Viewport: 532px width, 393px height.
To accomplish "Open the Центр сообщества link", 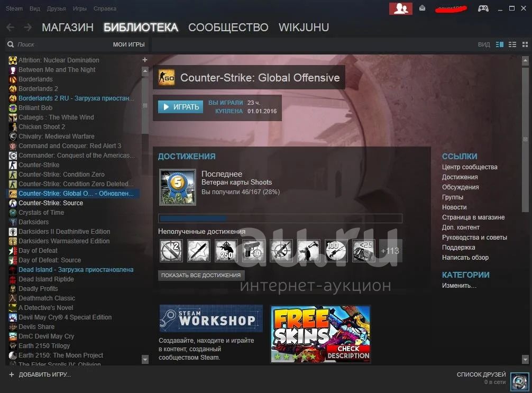I will point(470,167).
